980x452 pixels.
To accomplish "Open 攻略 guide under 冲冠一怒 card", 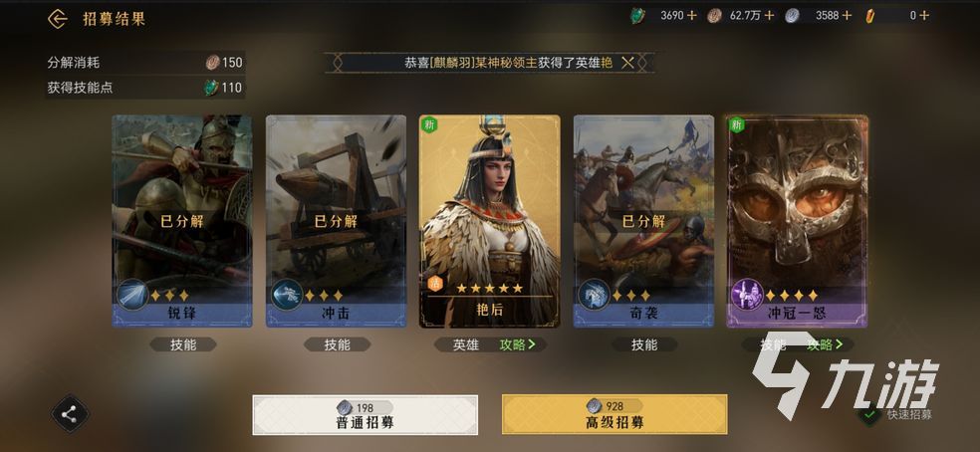I will coord(825,344).
